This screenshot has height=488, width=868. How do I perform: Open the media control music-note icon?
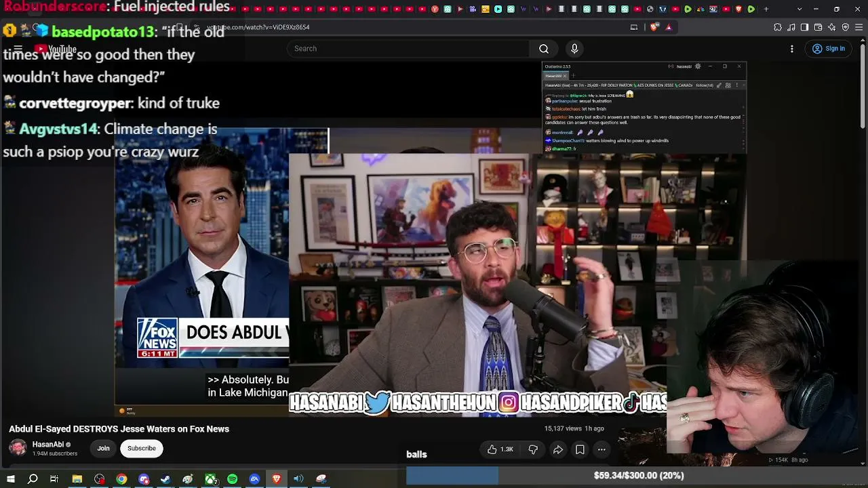pos(791,27)
